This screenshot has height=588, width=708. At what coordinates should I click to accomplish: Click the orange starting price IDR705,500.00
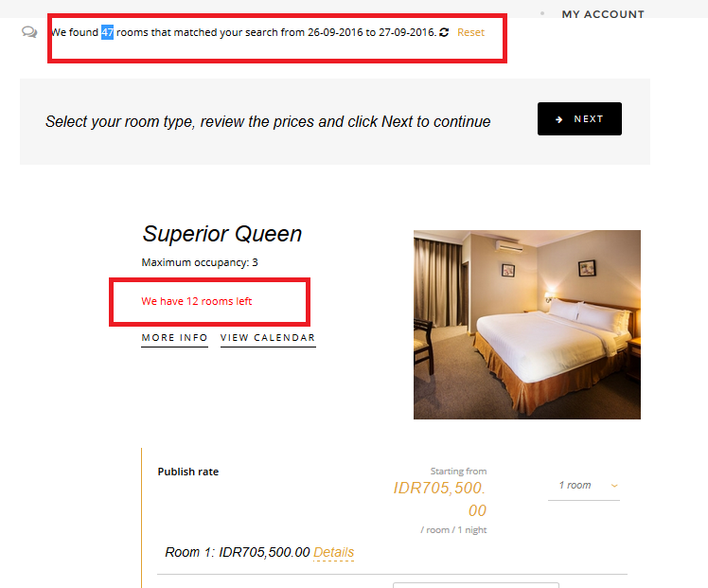click(x=440, y=499)
